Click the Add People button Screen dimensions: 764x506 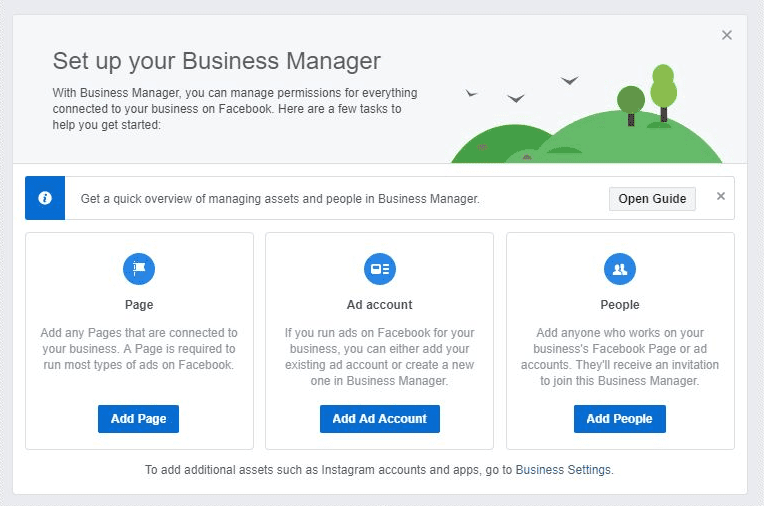[x=619, y=419]
